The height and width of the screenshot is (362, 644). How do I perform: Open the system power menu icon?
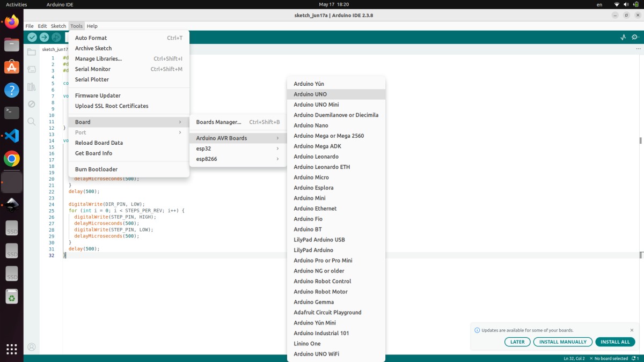click(x=636, y=4)
